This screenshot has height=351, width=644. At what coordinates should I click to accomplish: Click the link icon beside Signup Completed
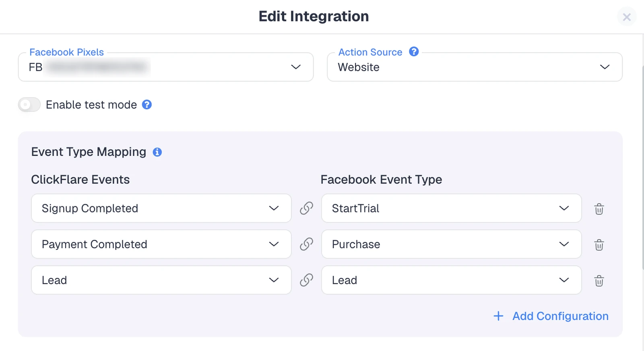click(x=306, y=208)
